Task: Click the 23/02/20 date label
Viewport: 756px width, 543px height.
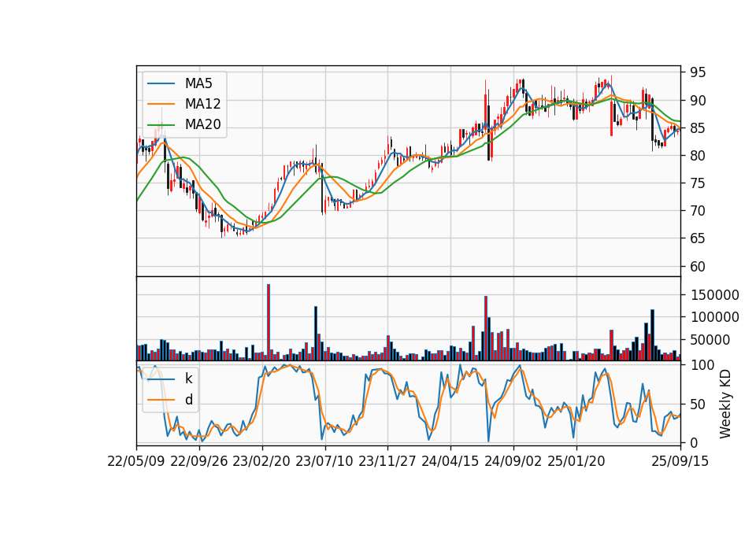Action: (261, 461)
